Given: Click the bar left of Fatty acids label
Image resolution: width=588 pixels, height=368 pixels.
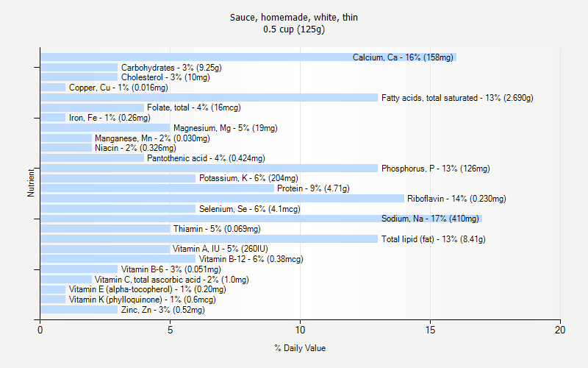Looking at the screenshot, I should pyautogui.click(x=209, y=98).
